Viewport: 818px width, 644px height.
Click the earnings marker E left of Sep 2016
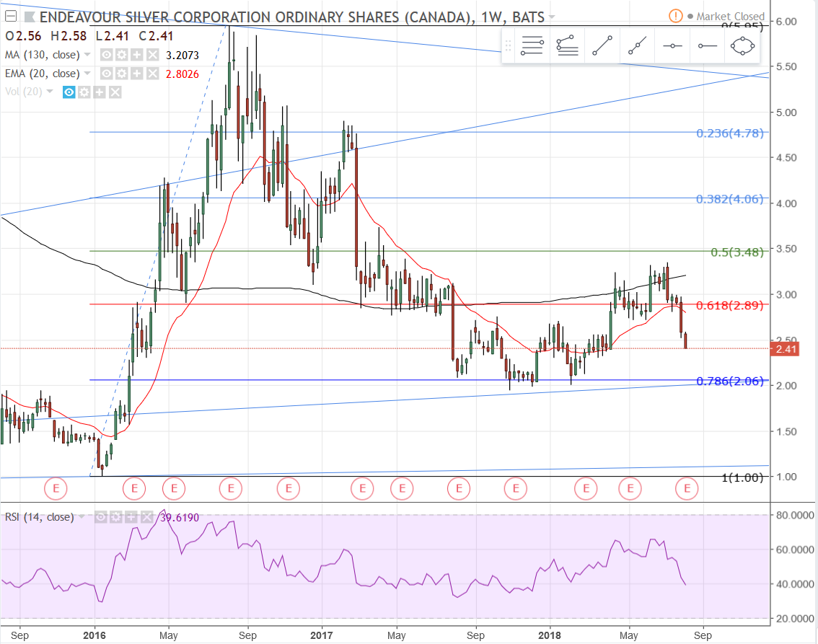231,489
